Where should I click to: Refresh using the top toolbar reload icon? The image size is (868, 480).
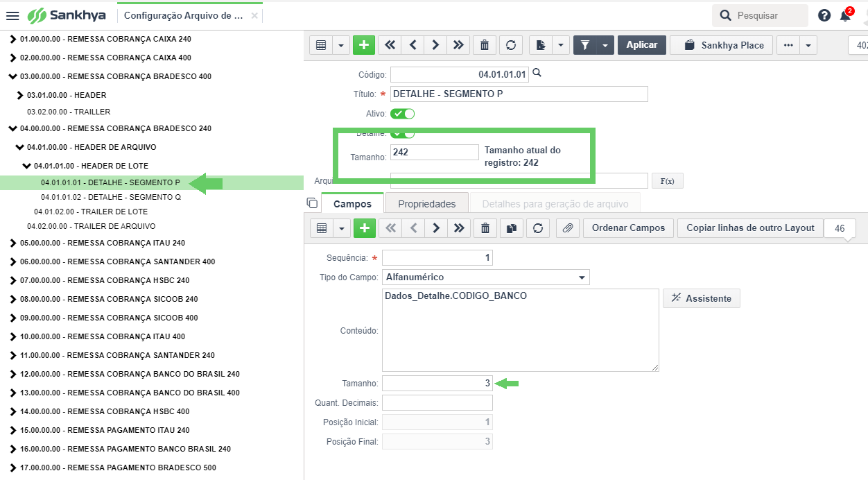pos(511,45)
